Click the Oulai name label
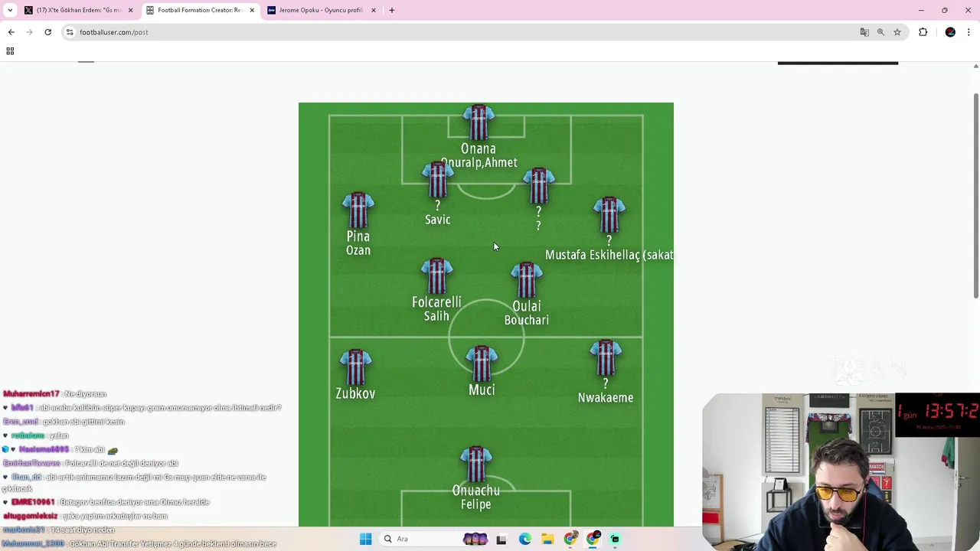Screen dimensions: 980x551 coord(527,306)
